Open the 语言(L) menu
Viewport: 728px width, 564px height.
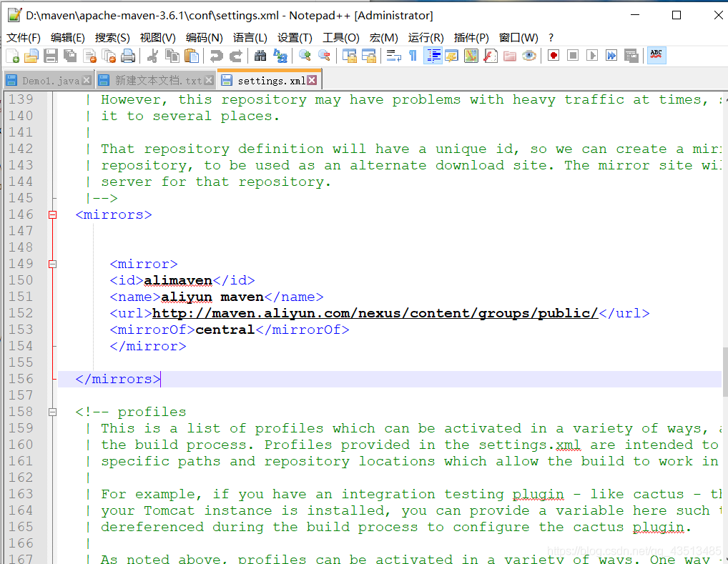[x=250, y=38]
